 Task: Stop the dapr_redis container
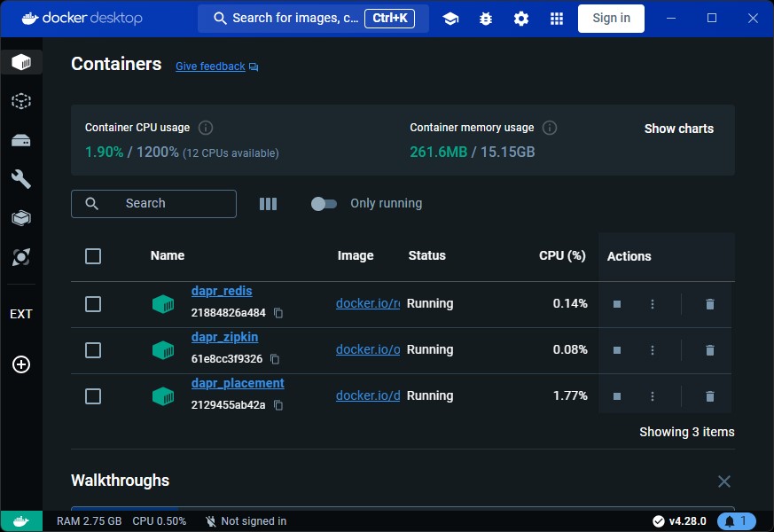pyautogui.click(x=617, y=304)
